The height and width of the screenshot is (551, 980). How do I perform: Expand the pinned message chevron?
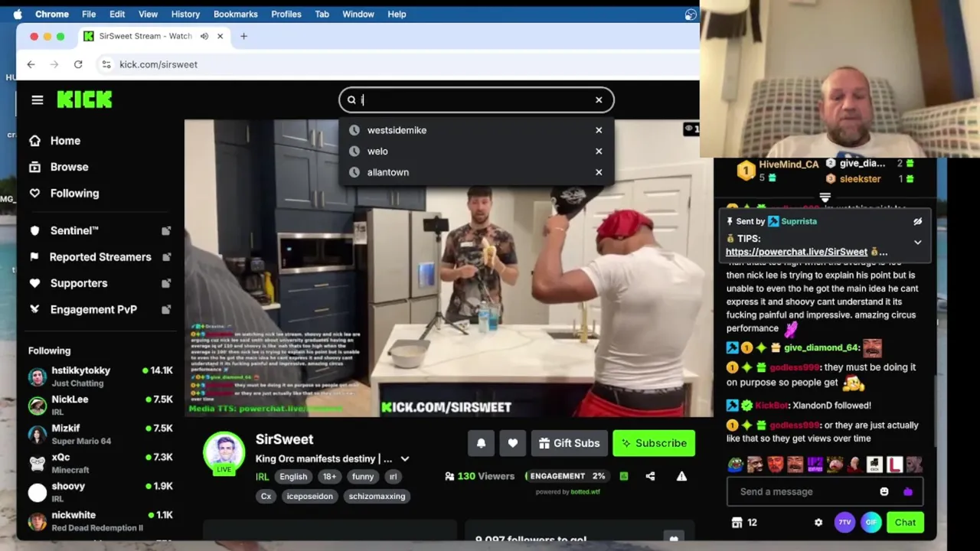[x=917, y=243]
